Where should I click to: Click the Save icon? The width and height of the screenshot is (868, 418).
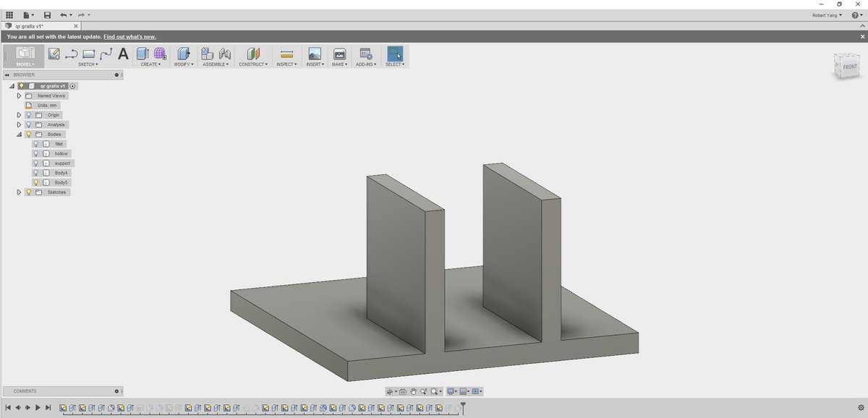(x=47, y=14)
